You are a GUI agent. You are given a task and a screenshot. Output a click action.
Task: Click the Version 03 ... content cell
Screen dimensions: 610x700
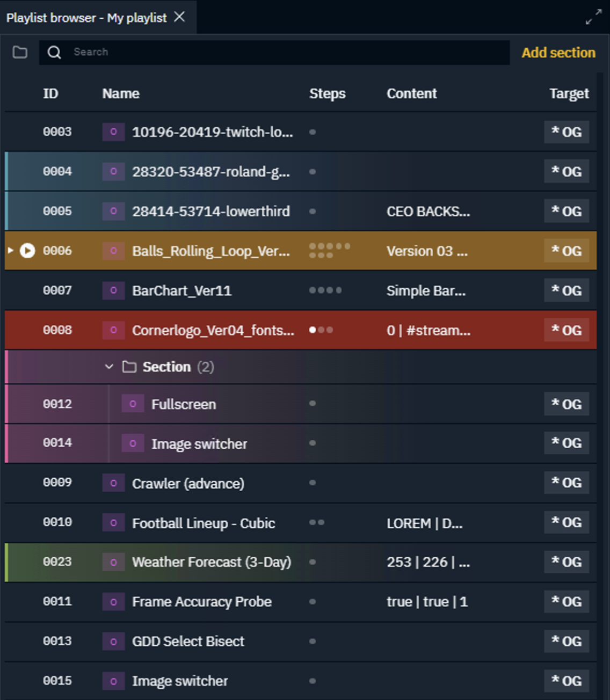pyautogui.click(x=427, y=251)
